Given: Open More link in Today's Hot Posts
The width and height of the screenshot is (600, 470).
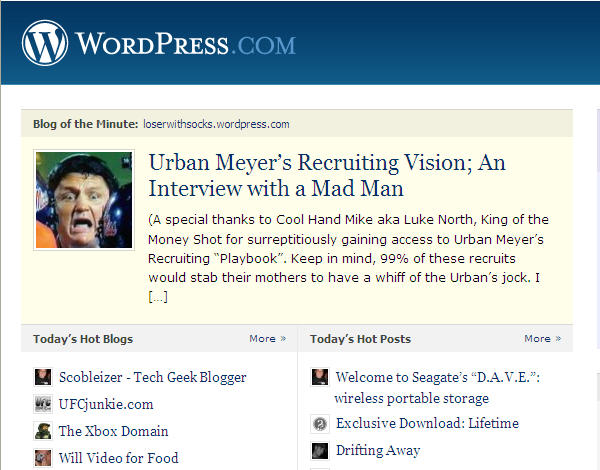Looking at the screenshot, I should [543, 339].
